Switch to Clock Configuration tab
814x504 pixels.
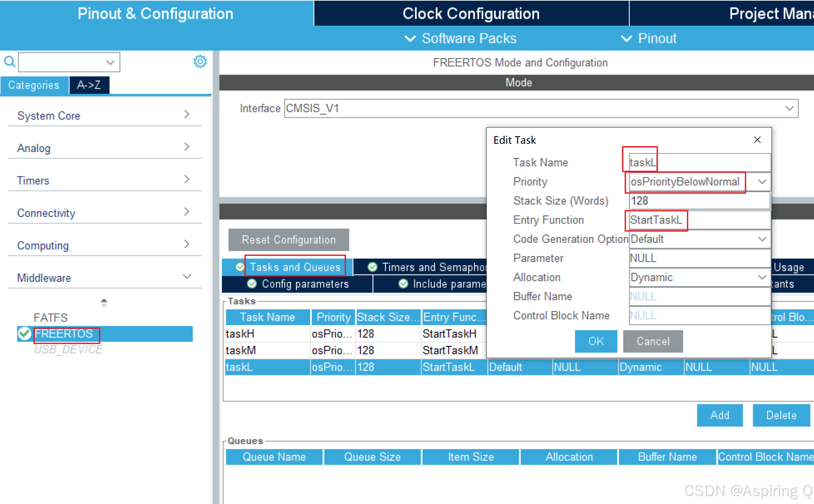(x=471, y=13)
